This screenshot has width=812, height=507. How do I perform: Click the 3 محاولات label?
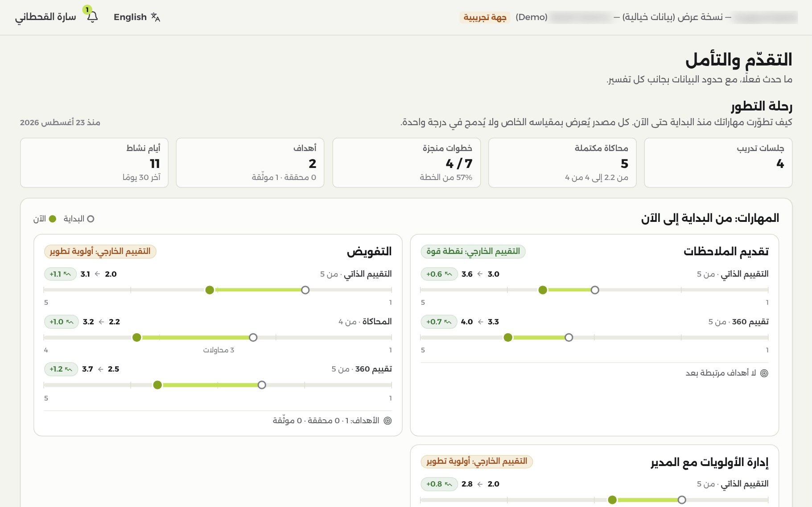[218, 350]
